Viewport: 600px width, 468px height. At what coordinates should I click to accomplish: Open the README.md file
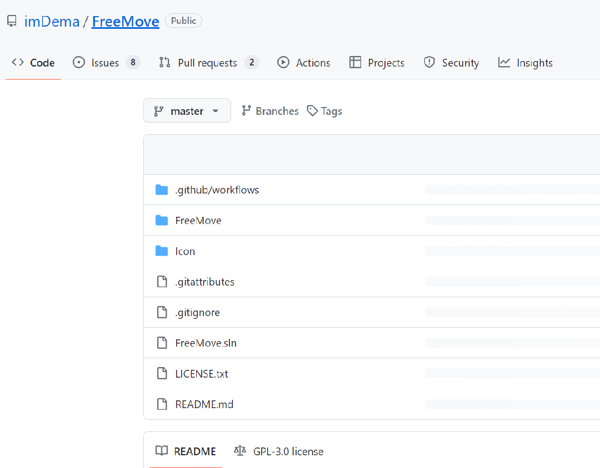[x=203, y=404]
